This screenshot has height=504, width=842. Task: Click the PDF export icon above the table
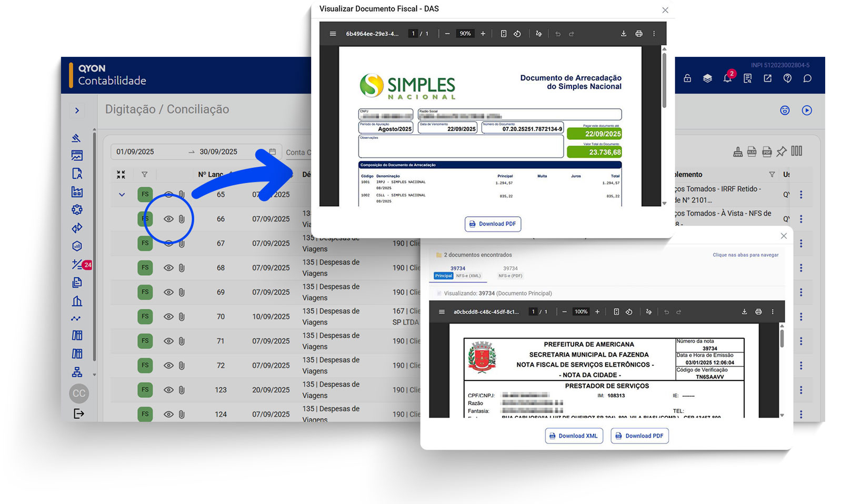(767, 152)
